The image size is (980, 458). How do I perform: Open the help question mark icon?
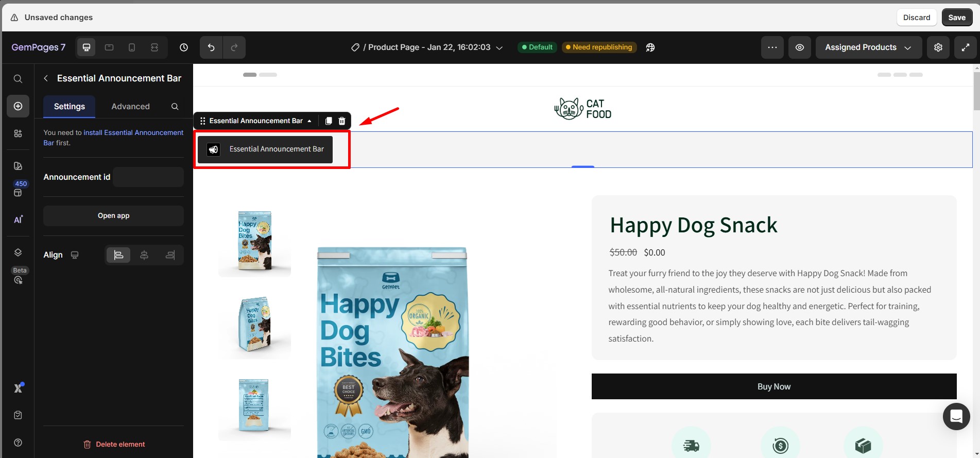click(18, 443)
